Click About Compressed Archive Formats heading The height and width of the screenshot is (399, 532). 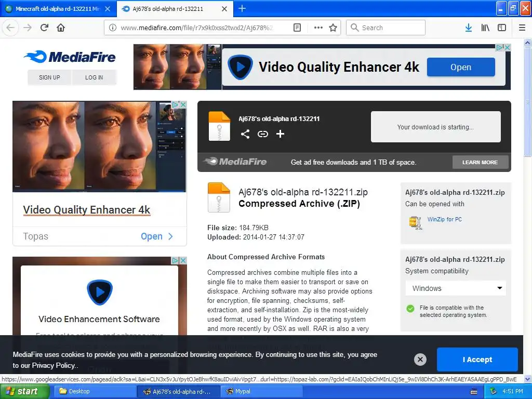pyautogui.click(x=266, y=257)
